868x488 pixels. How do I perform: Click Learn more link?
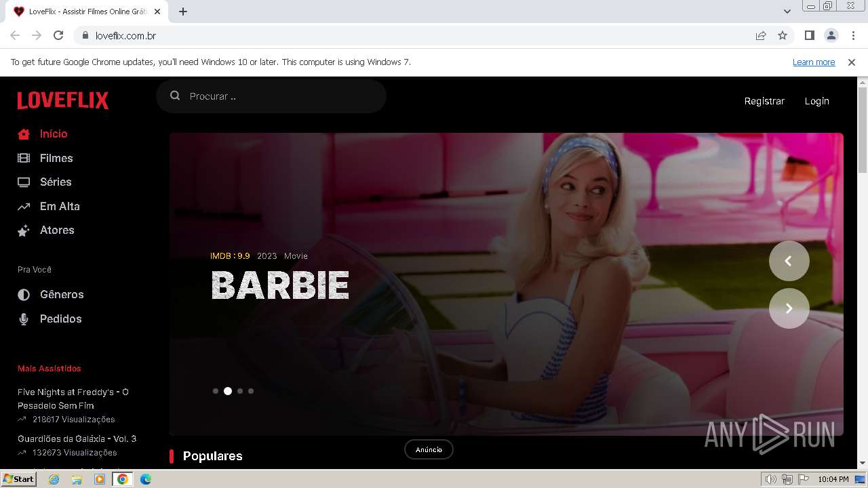814,62
